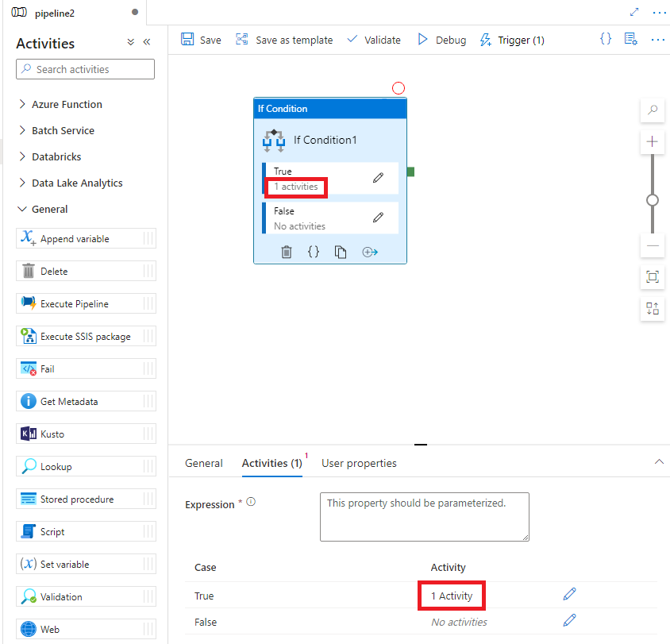This screenshot has width=670, height=644.
Task: Edit the True case activity row
Action: point(569,593)
